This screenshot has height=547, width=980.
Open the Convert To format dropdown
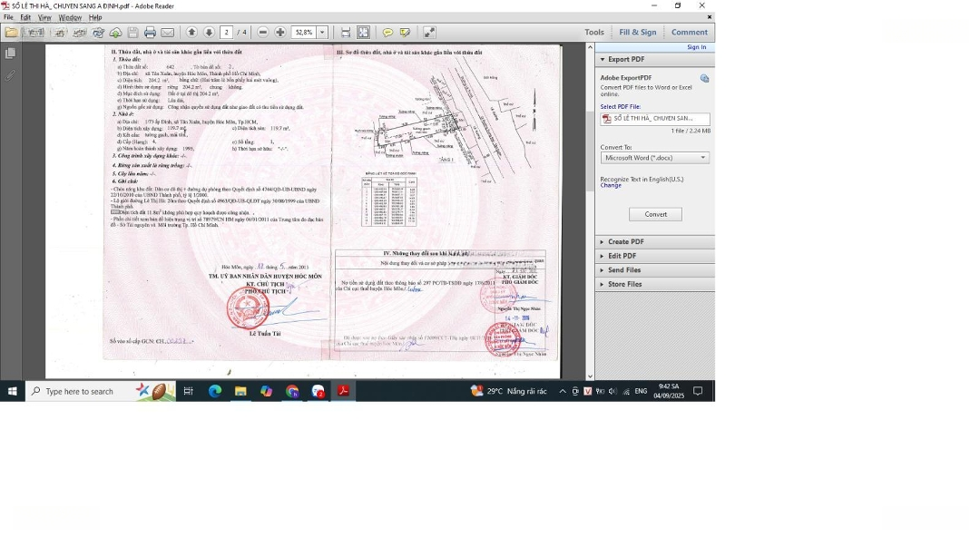(x=654, y=158)
